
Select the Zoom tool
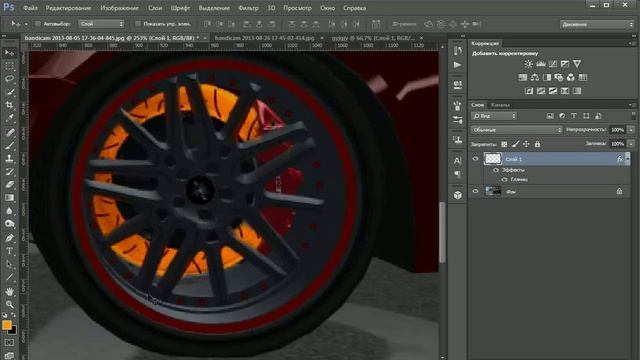[x=9, y=304]
